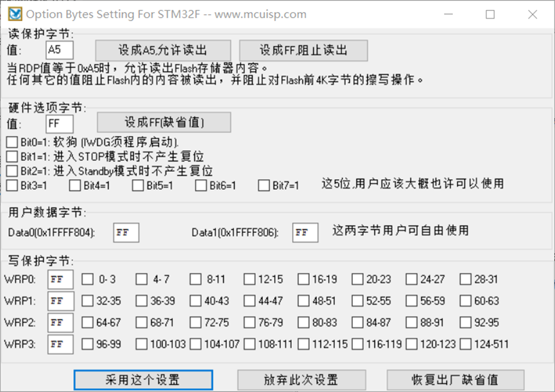Click the WRP1 value field
555x392 pixels.
60,301
